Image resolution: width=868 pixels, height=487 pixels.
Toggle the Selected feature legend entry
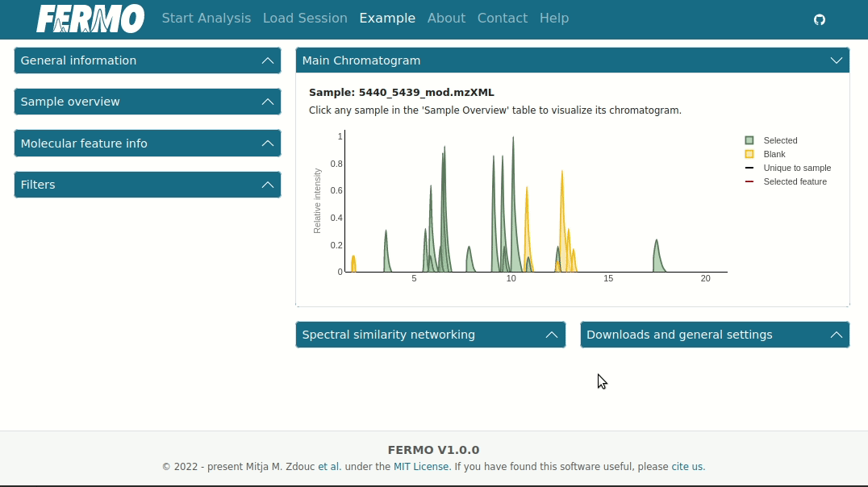pyautogui.click(x=786, y=181)
